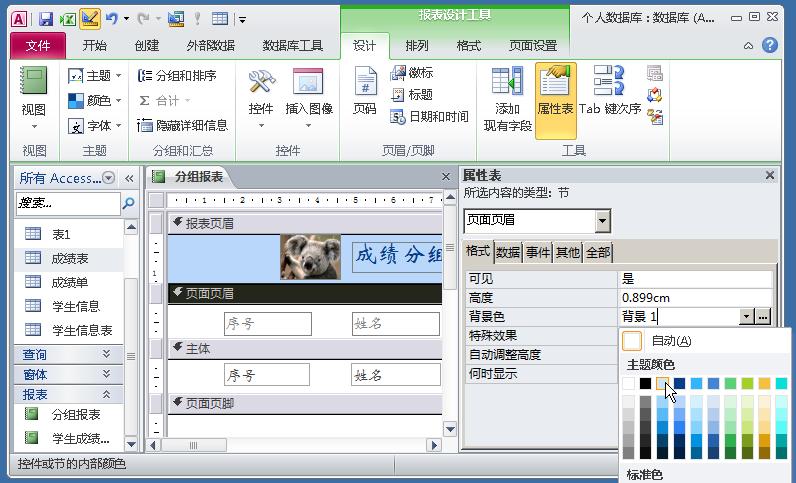Switch to Database Tools (数据库工具) tab
Screen dimensions: 796x483
[292, 46]
